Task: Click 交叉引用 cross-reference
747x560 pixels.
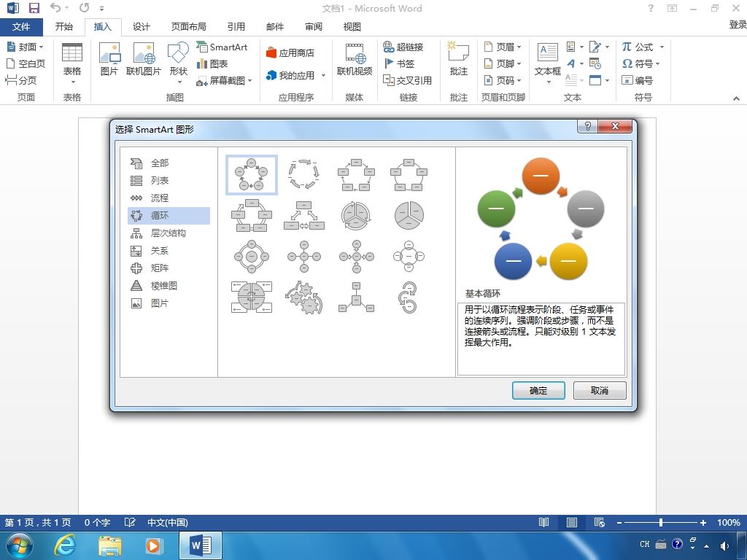Action: point(407,80)
